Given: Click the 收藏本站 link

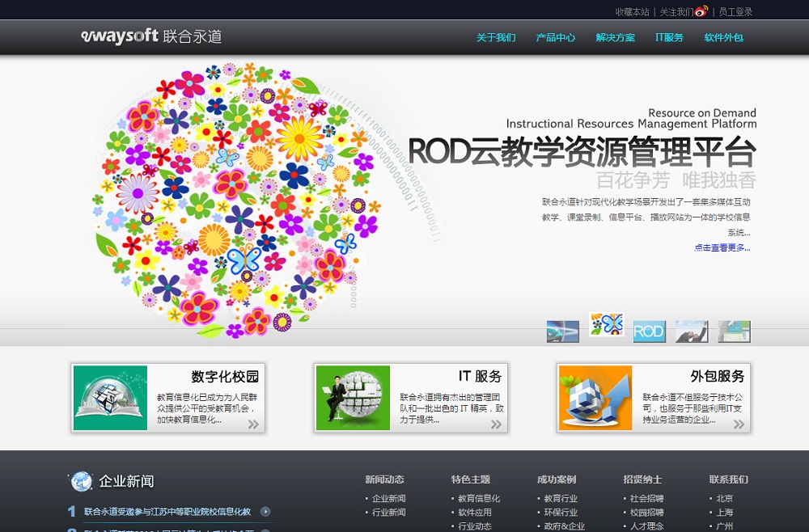Looking at the screenshot, I should tap(632, 11).
